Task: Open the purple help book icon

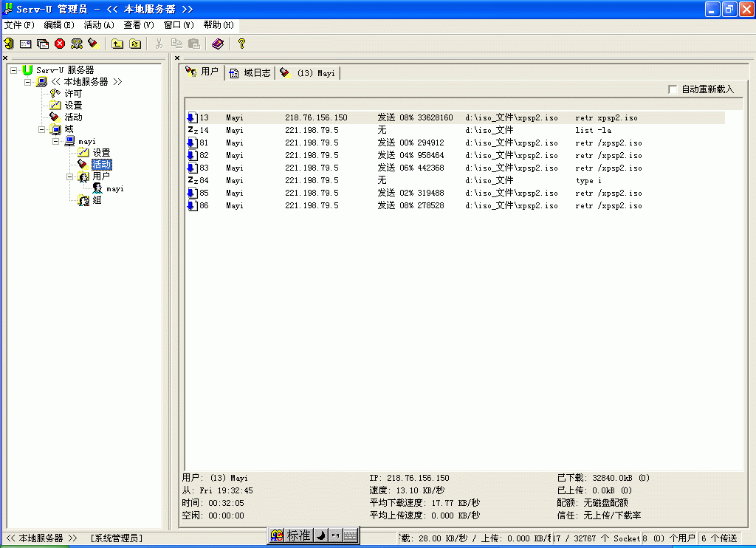Action: point(218,44)
